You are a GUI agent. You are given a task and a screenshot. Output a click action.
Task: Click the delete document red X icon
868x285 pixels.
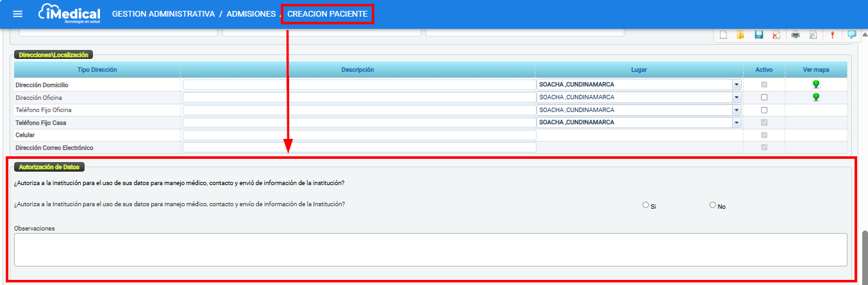tap(776, 35)
